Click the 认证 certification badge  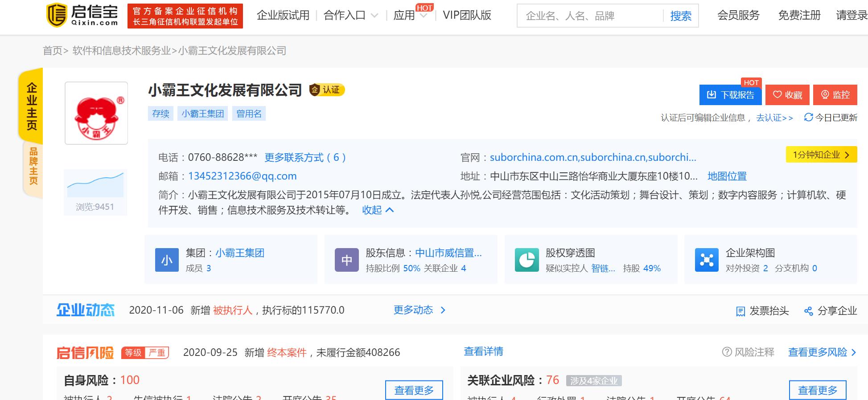pos(327,90)
